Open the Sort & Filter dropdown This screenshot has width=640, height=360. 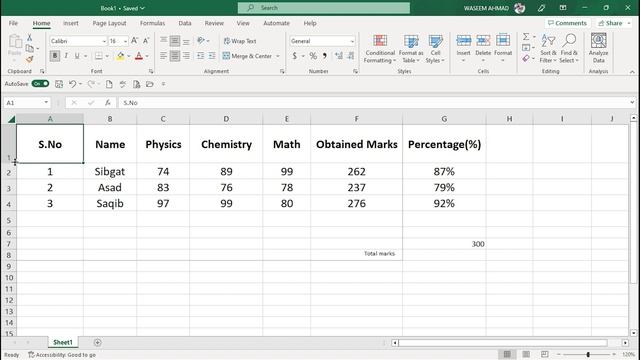tap(548, 48)
